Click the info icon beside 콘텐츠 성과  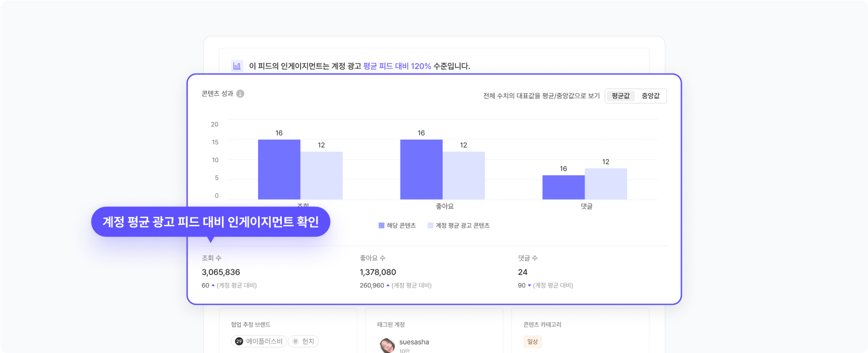click(240, 94)
